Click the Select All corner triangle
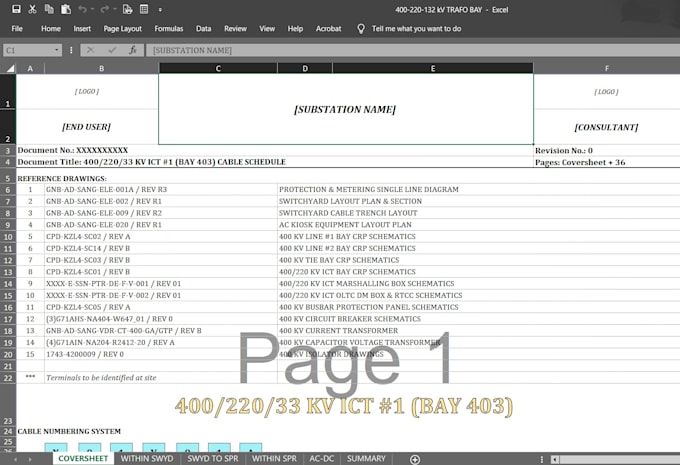 coord(9,68)
